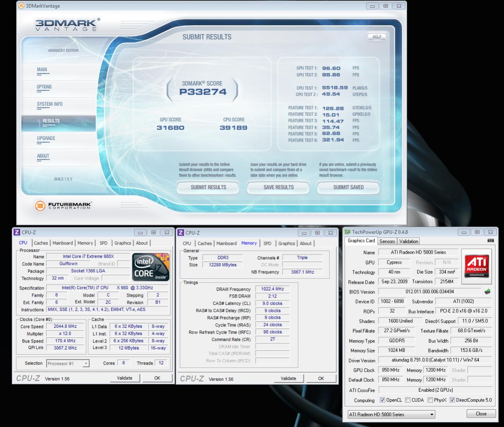Click the GPU-Z BIOS Version field
504x427 pixels.
430,292
